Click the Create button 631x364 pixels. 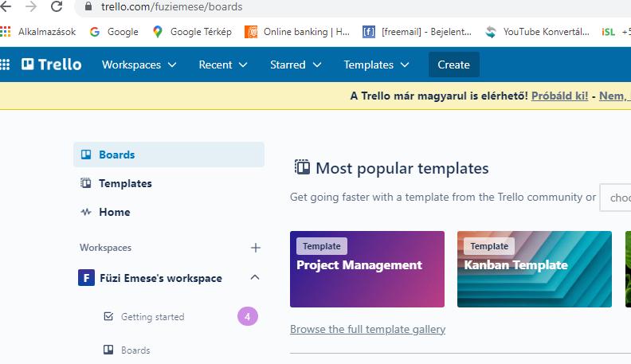(454, 65)
